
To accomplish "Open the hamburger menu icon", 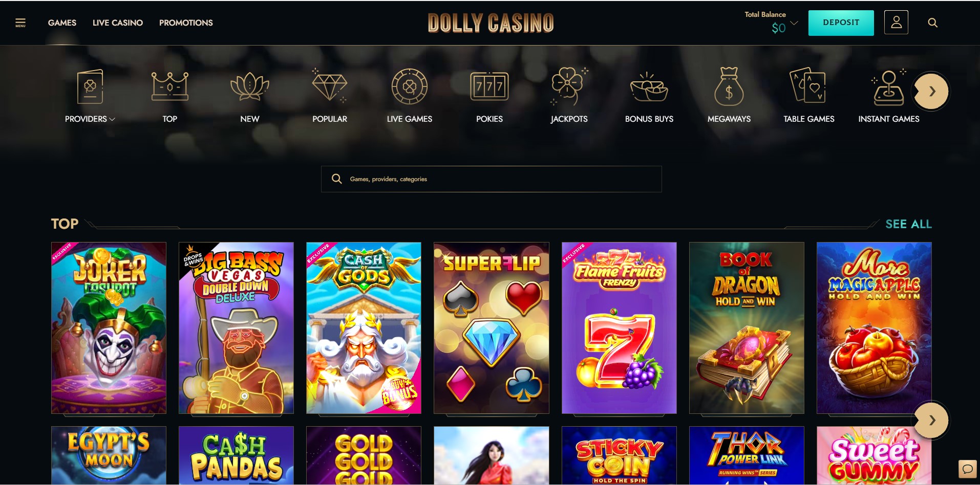I will click(x=20, y=23).
